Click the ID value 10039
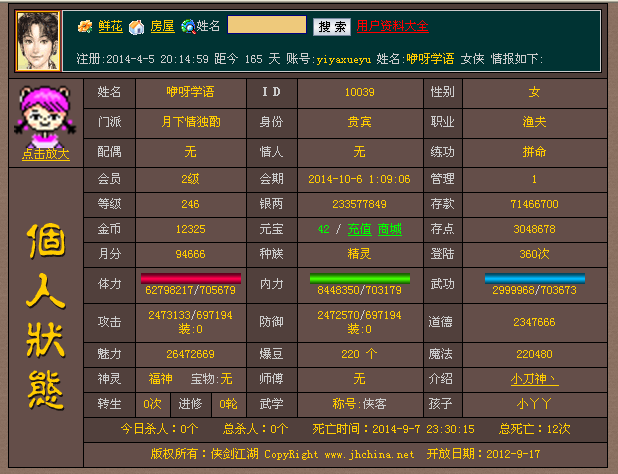The width and height of the screenshot is (618, 474). pyautogui.click(x=359, y=92)
